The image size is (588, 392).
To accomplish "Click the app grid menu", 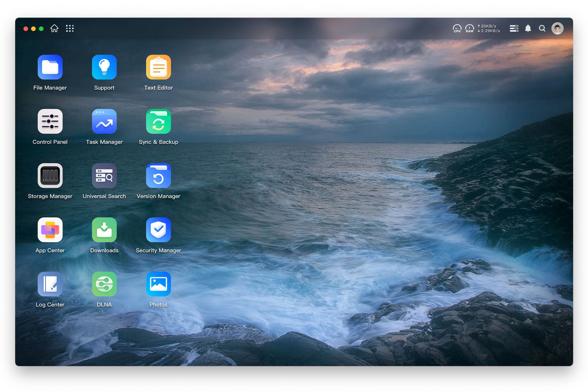I will click(x=69, y=29).
